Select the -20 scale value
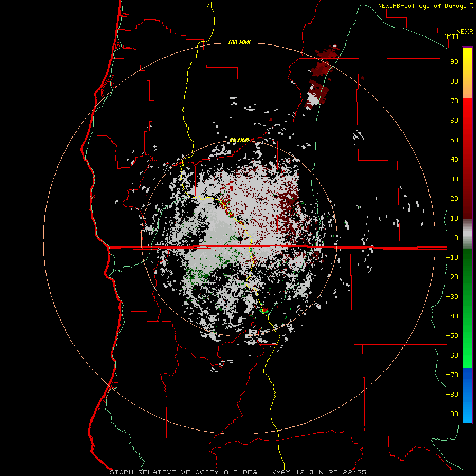 452,277
